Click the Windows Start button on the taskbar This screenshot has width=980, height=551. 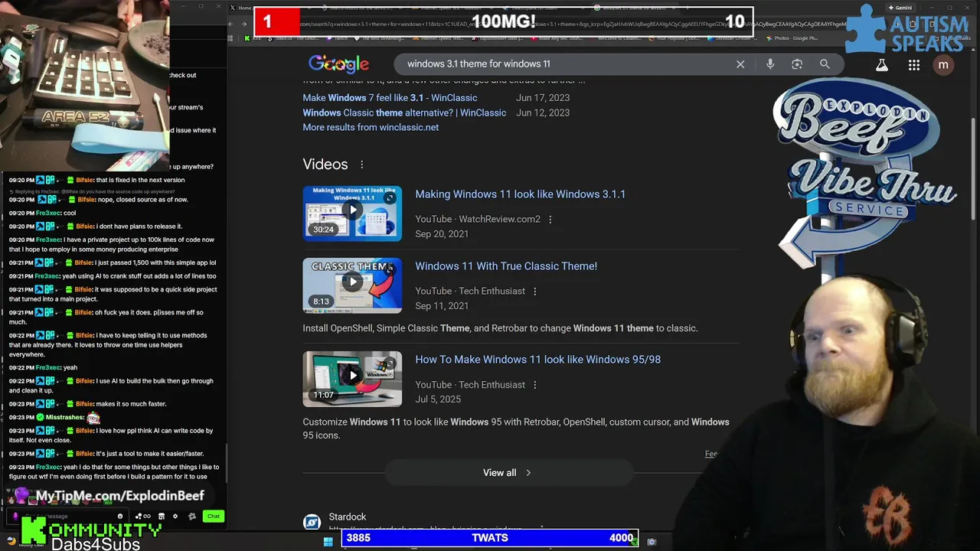pos(328,542)
